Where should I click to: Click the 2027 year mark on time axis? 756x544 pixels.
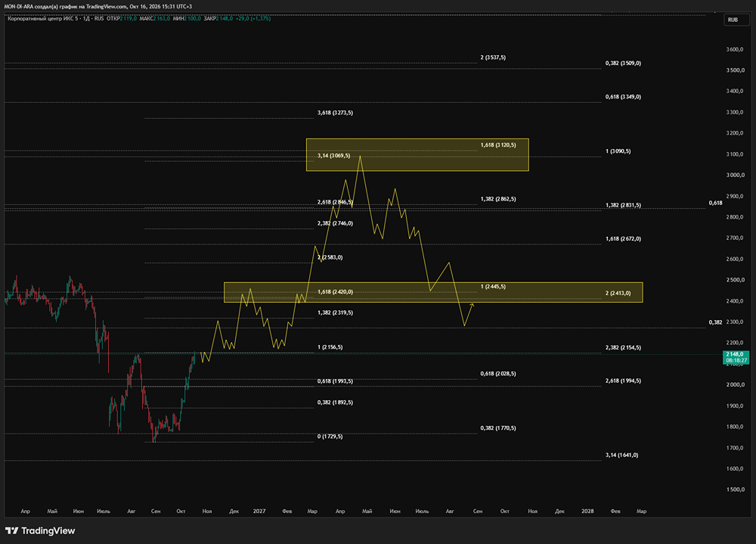tap(259, 511)
